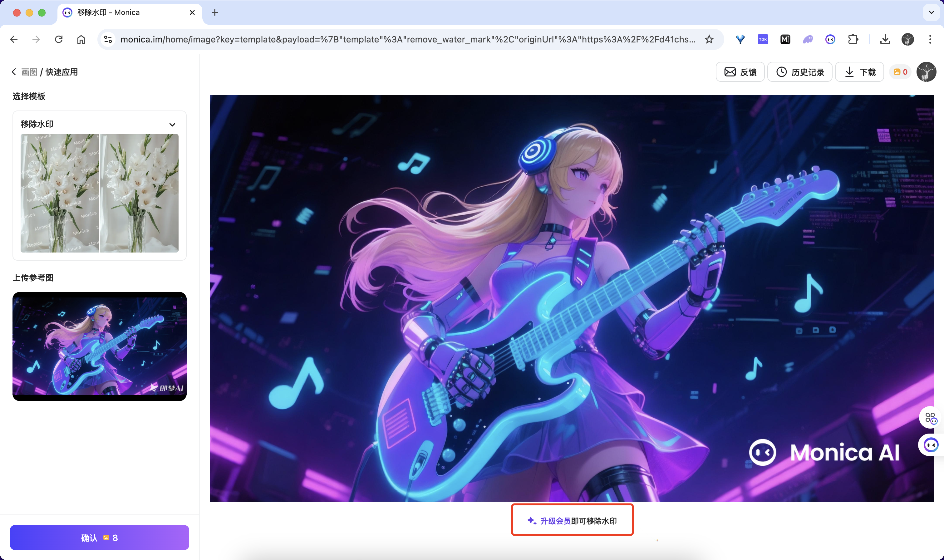Open a new browser tab

(x=215, y=12)
